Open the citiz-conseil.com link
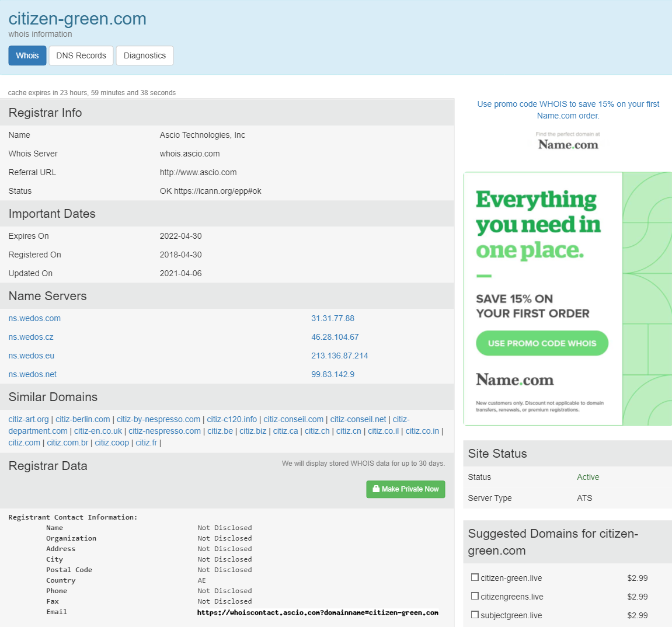This screenshot has width=672, height=627. tap(294, 420)
